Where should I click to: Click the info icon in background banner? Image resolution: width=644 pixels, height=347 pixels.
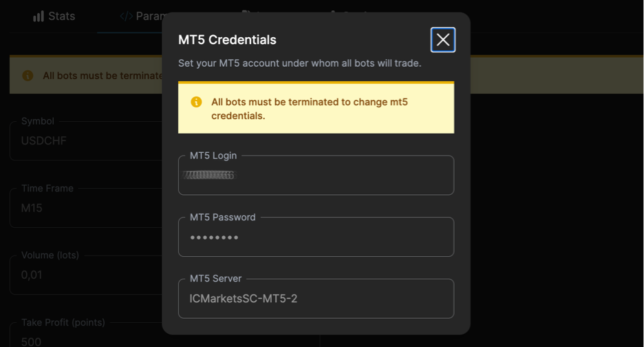[28, 76]
